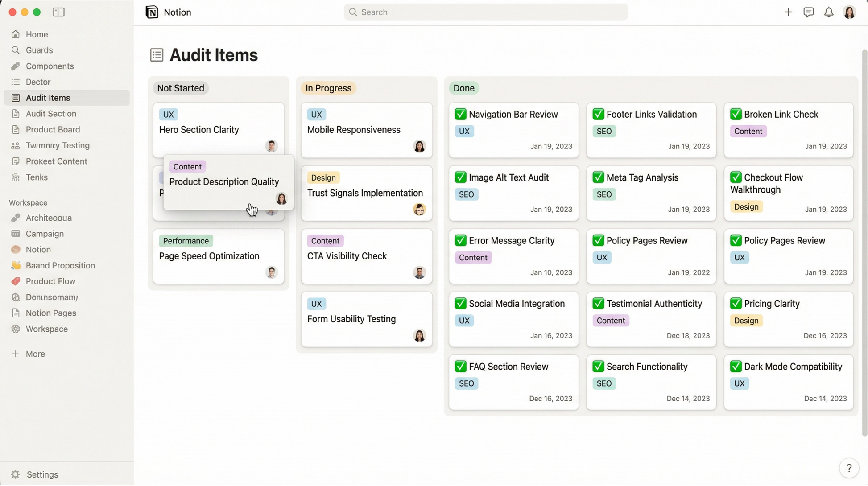Click the Notion logo in the title bar

(x=152, y=12)
